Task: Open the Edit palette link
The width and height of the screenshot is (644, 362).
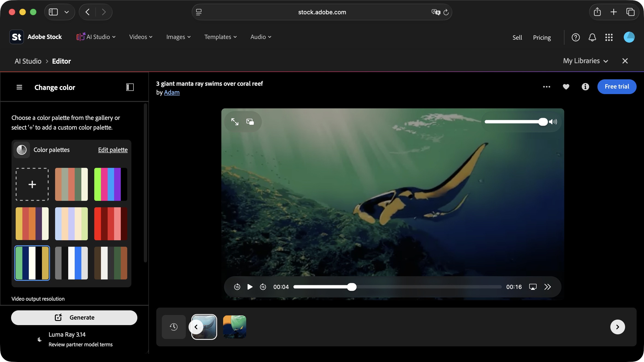Action: pyautogui.click(x=113, y=150)
